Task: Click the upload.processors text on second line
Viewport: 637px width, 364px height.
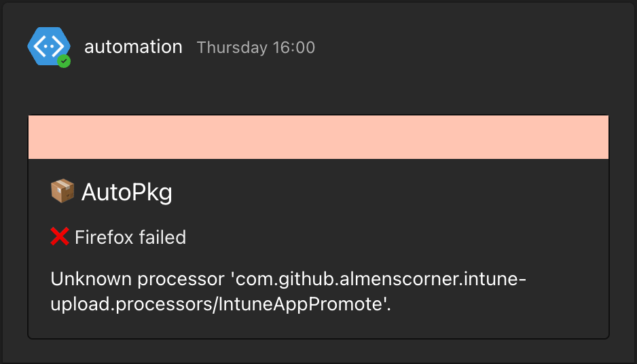Action: (132, 304)
